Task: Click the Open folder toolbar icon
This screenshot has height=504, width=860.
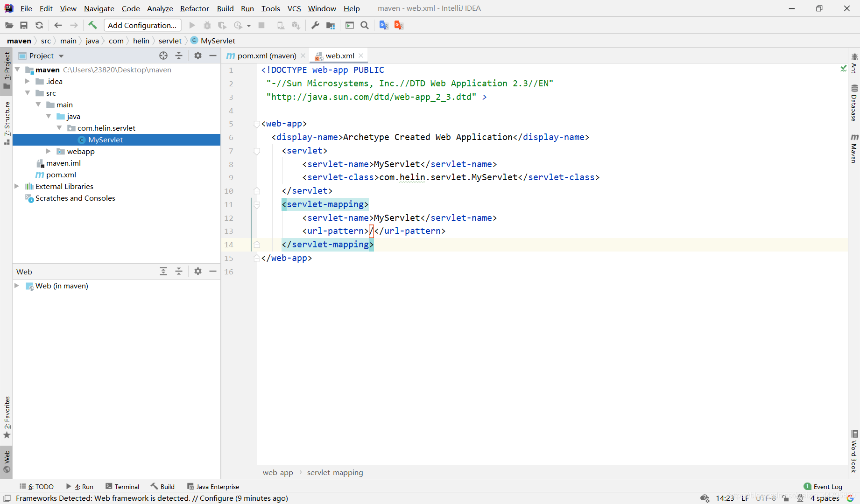Action: pyautogui.click(x=9, y=25)
